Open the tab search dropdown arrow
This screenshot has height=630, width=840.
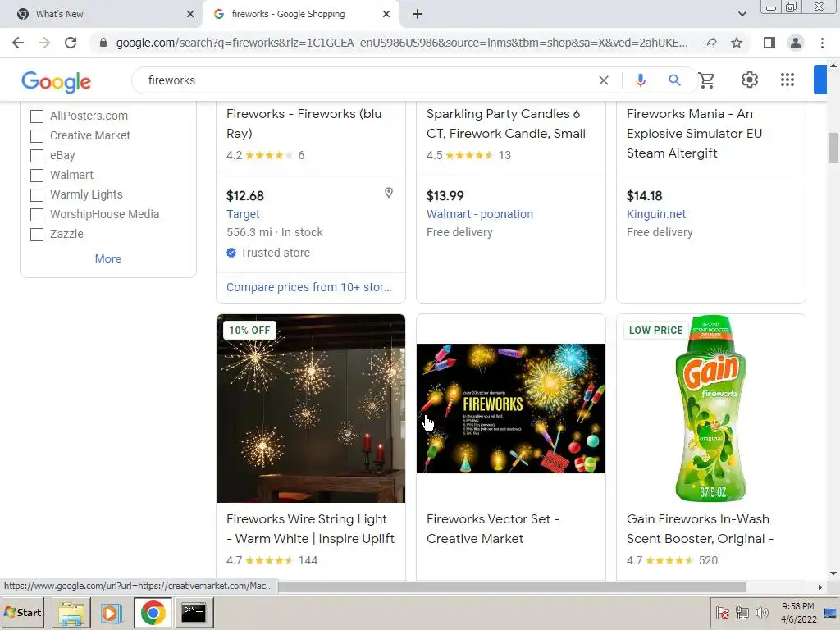(x=742, y=14)
